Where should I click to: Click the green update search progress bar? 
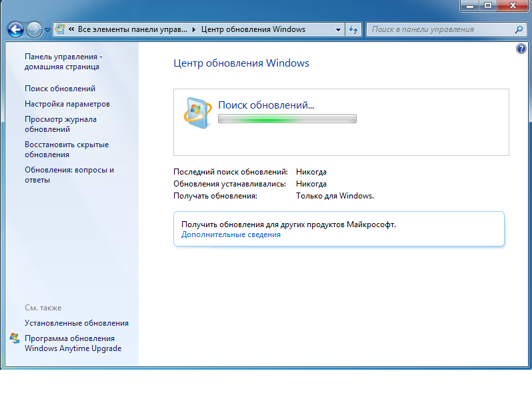click(x=287, y=119)
